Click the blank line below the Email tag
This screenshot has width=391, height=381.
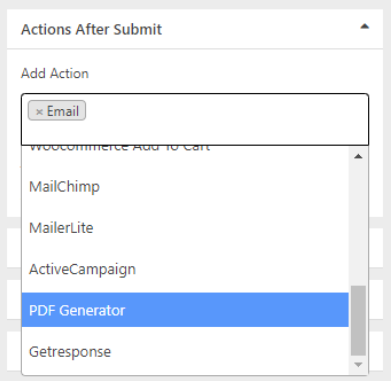[195, 133]
